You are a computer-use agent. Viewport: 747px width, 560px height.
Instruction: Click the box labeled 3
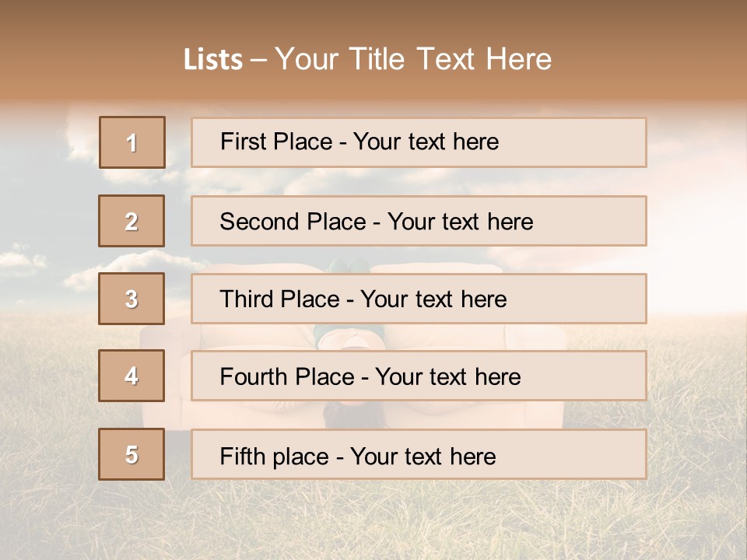point(132,299)
